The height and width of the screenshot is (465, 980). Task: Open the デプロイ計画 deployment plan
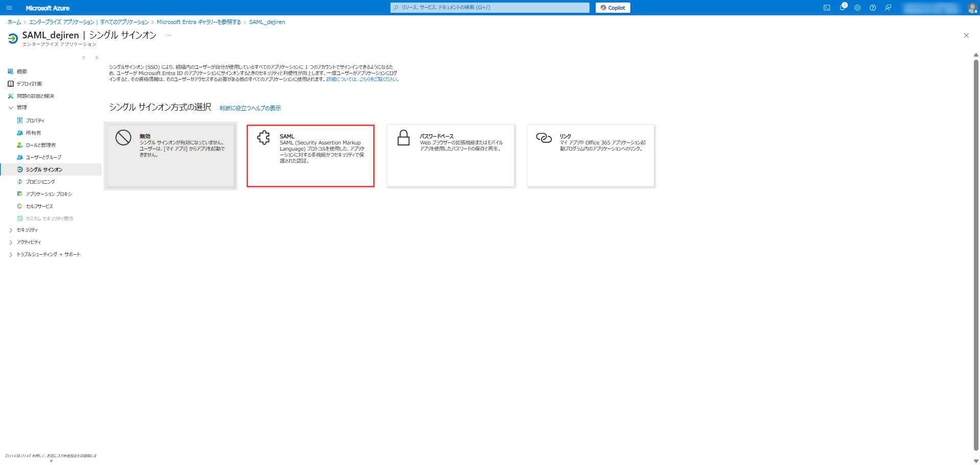click(29, 84)
